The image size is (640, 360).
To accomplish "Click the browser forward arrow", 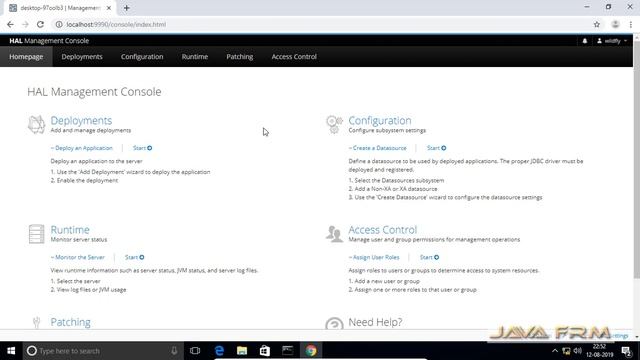I will (x=25, y=24).
